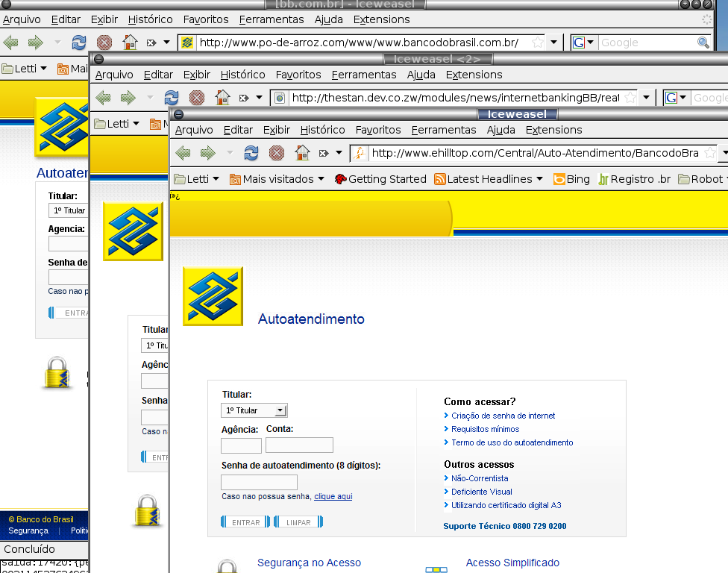
Task: Bookmark star in po-de-arroz.com address bar
Action: coord(538,43)
